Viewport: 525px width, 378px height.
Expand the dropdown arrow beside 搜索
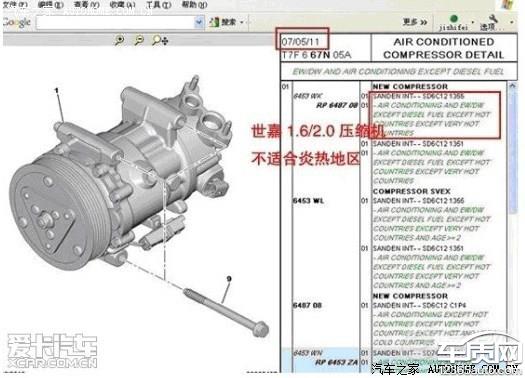242,23
